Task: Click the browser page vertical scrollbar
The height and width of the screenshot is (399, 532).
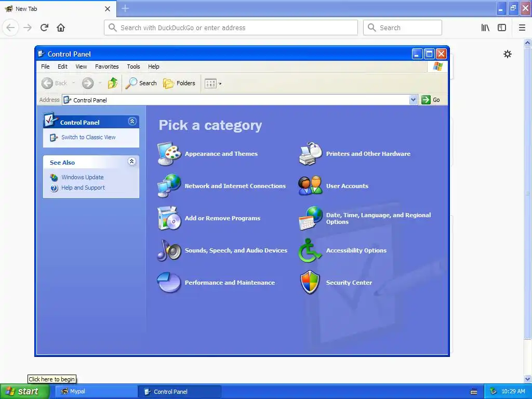Action: (527, 193)
